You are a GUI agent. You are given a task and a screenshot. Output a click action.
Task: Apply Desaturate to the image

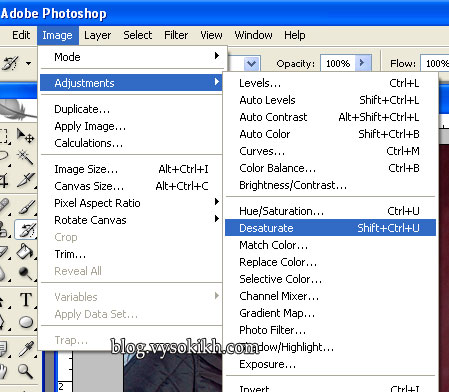(330, 228)
